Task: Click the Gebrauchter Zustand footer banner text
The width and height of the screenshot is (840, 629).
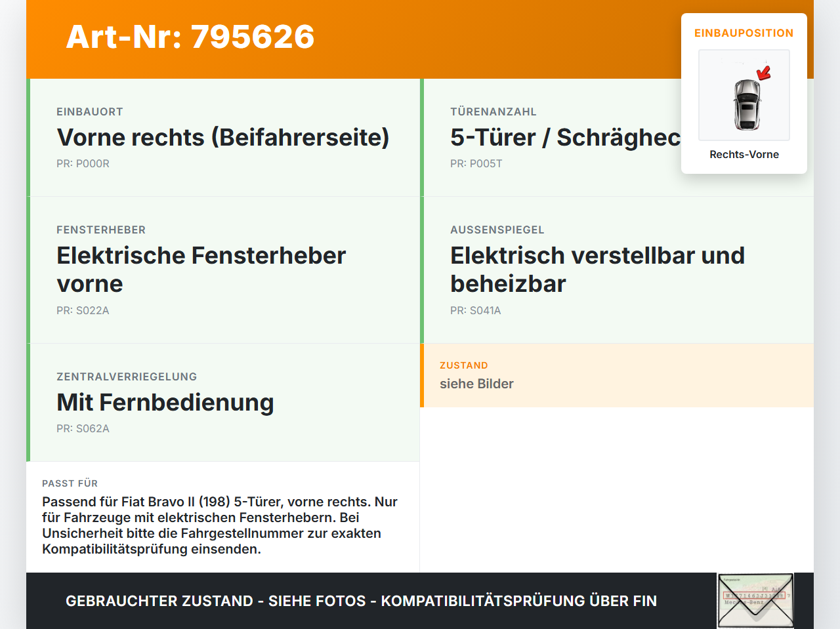Action: 361,601
